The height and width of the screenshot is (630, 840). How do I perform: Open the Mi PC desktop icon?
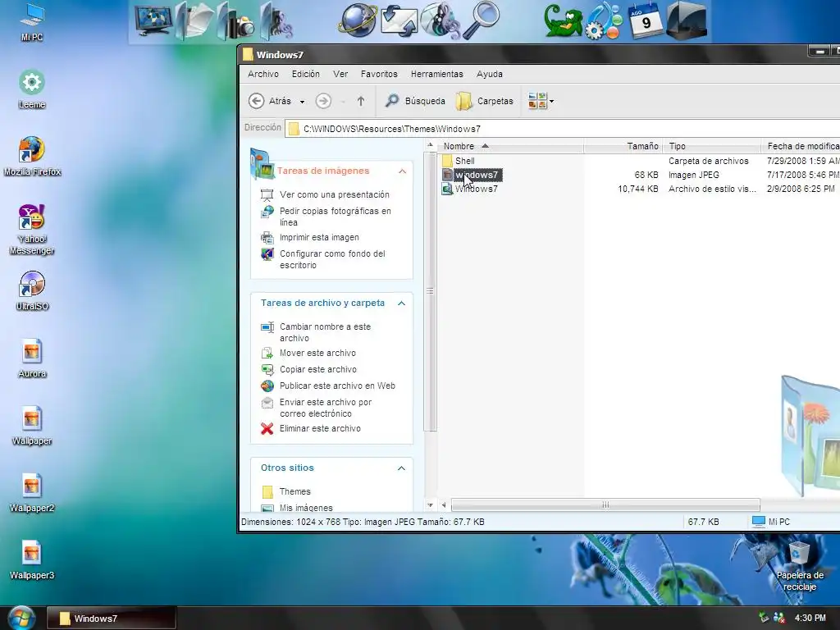coord(32,21)
